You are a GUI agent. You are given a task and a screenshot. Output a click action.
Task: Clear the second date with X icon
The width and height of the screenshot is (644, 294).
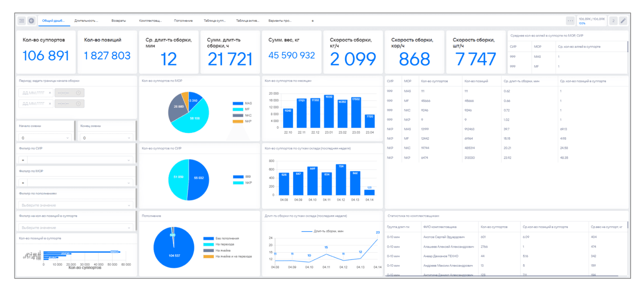tap(50, 103)
